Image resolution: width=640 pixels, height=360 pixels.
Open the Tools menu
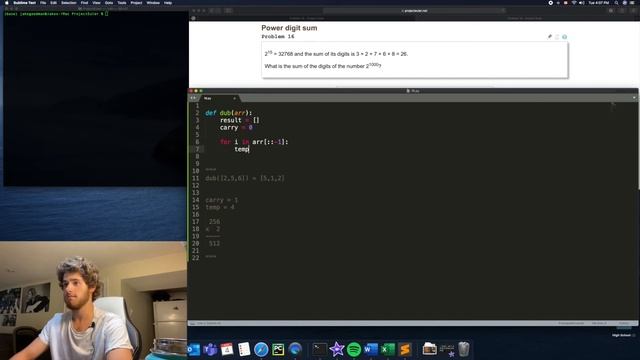(122, 3)
